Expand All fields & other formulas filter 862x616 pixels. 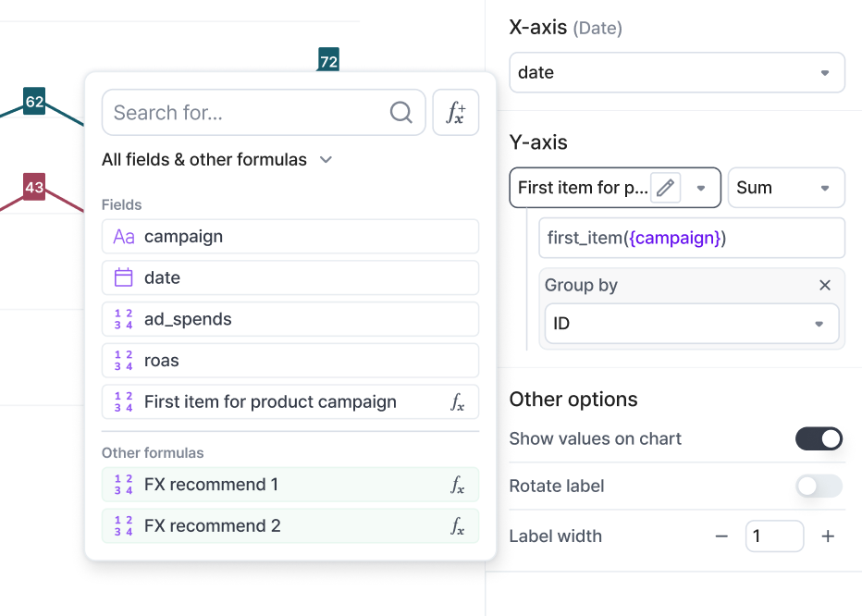pos(217,160)
